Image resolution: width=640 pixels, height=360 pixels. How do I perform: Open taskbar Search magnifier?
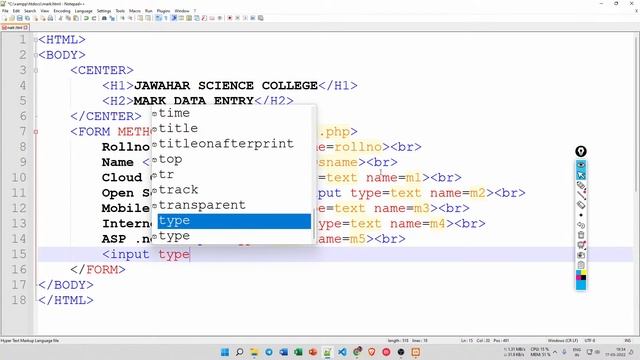click(240, 352)
